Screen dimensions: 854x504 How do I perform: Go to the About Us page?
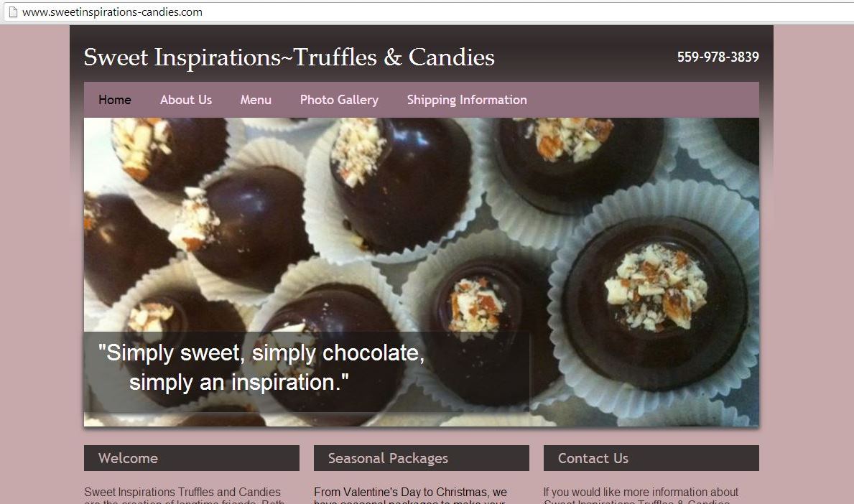point(186,100)
